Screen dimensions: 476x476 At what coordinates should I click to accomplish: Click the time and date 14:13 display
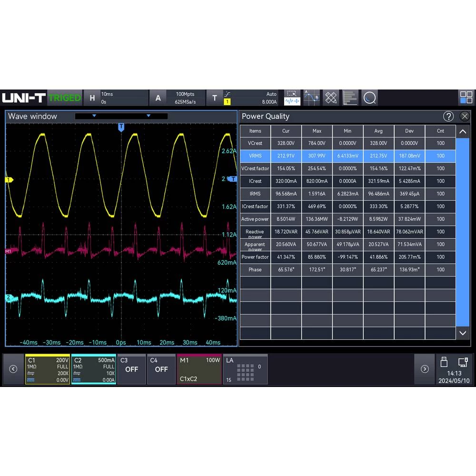coord(454,377)
